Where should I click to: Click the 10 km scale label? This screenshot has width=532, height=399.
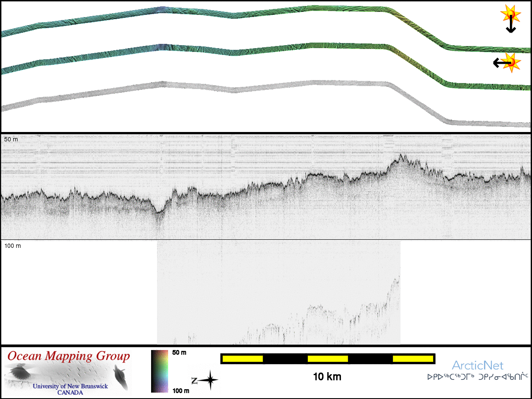coord(327,377)
